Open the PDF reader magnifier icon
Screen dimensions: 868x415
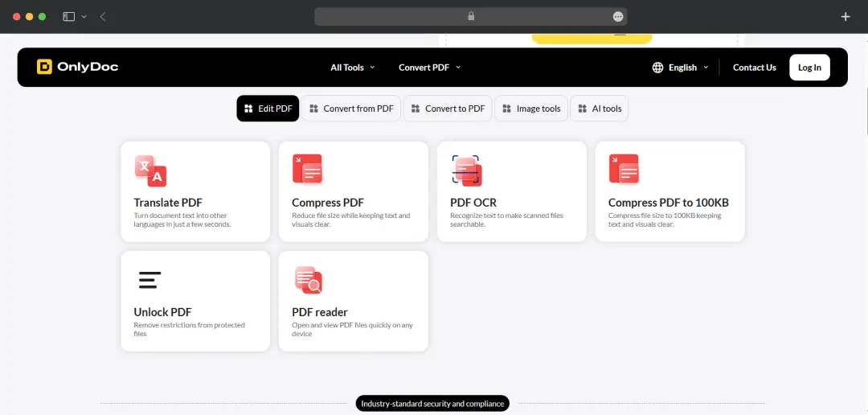(309, 280)
